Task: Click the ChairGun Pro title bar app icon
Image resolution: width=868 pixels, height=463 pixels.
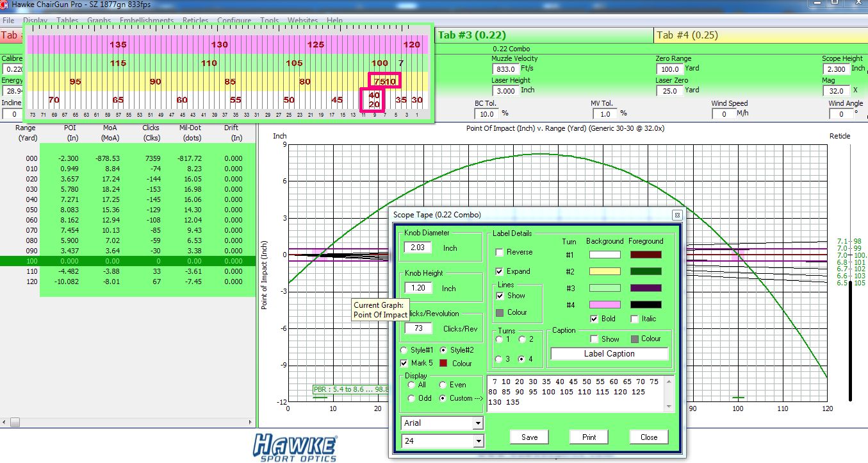Action: (5, 5)
